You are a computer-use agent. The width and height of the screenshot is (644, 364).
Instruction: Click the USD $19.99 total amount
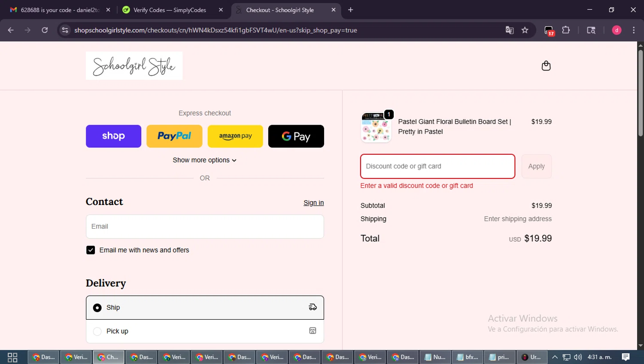pos(531,239)
